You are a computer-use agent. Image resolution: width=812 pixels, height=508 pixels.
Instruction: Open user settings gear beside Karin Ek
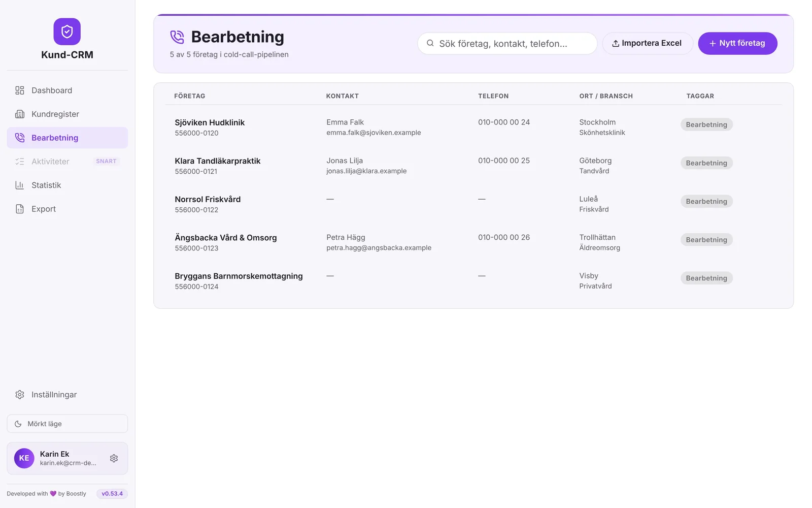[114, 458]
